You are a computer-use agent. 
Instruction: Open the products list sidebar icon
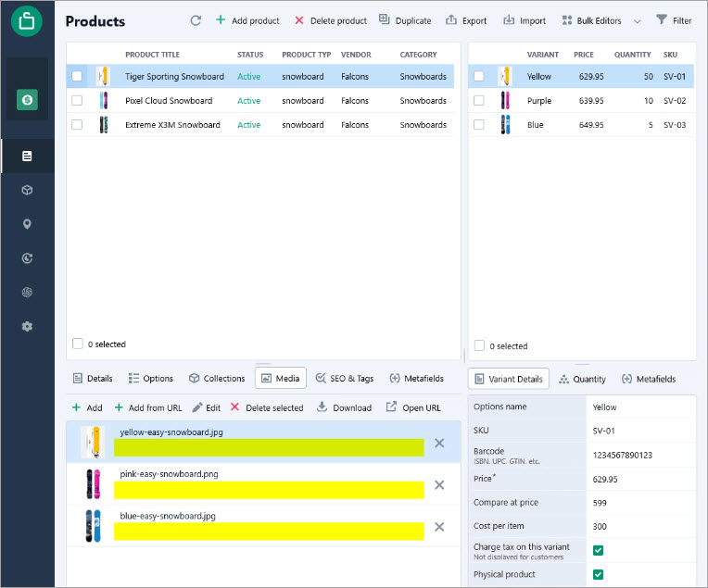[27, 156]
